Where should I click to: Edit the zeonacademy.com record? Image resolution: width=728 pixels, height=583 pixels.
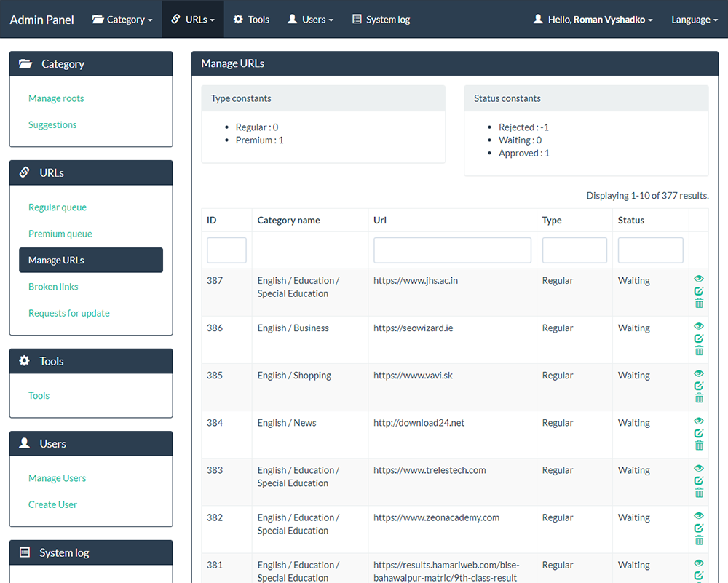coord(699,528)
